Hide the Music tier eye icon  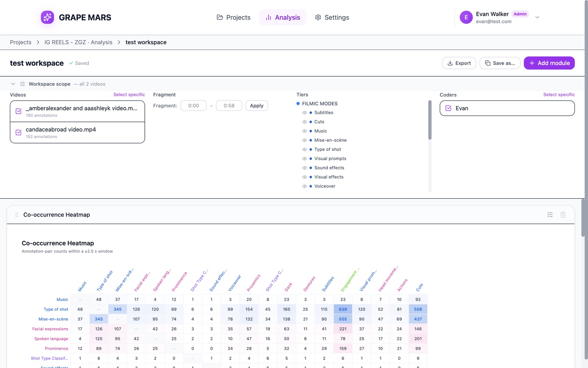[x=304, y=131]
